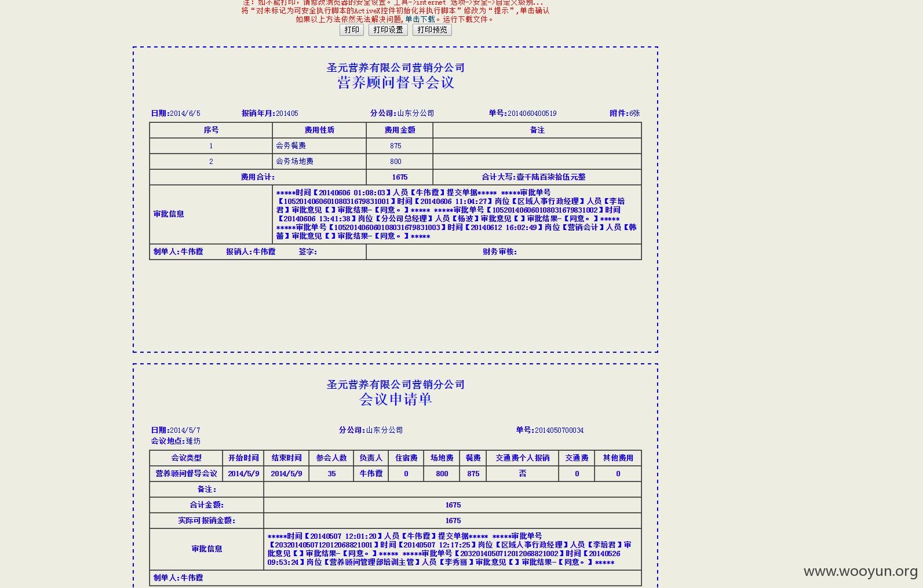Click the 住宿费 column header
923x588 pixels.
click(406, 458)
